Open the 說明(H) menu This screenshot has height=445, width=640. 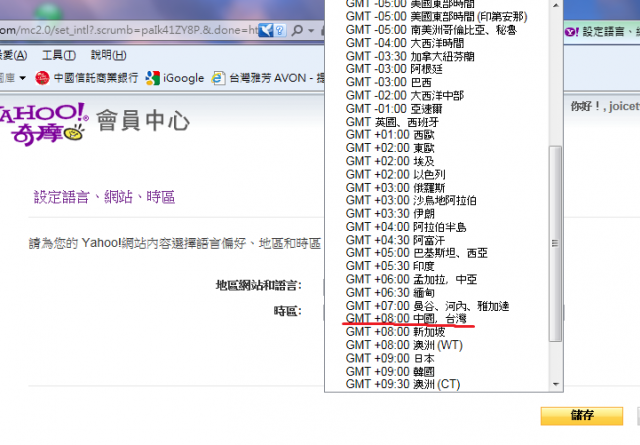pyautogui.click(x=108, y=55)
